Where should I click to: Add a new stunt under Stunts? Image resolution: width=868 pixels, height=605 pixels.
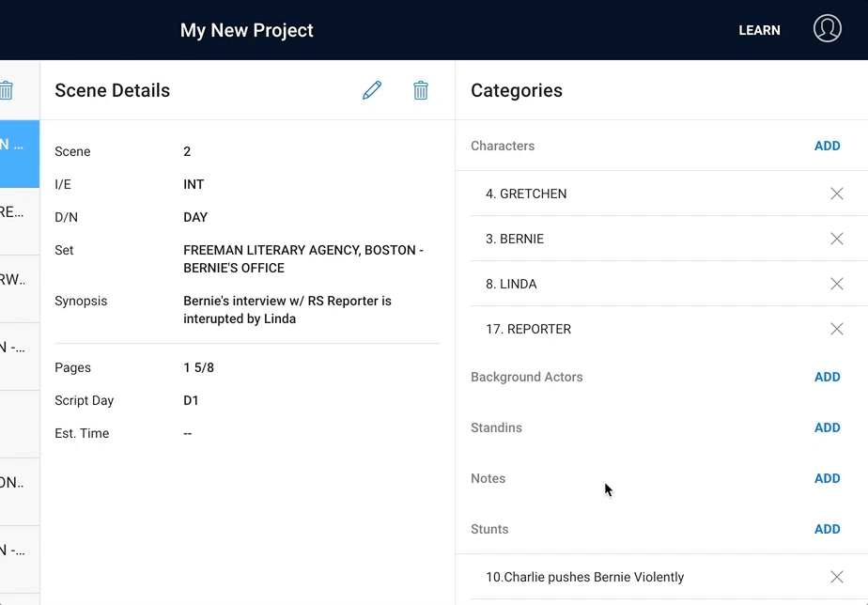(827, 529)
